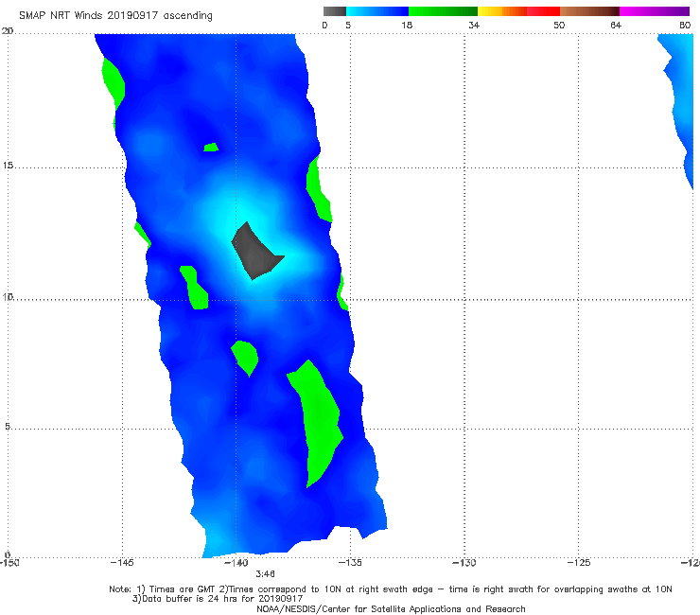The height and width of the screenshot is (615, 700).
Task: Click the swath time label "3:46"
Action: click(x=265, y=574)
